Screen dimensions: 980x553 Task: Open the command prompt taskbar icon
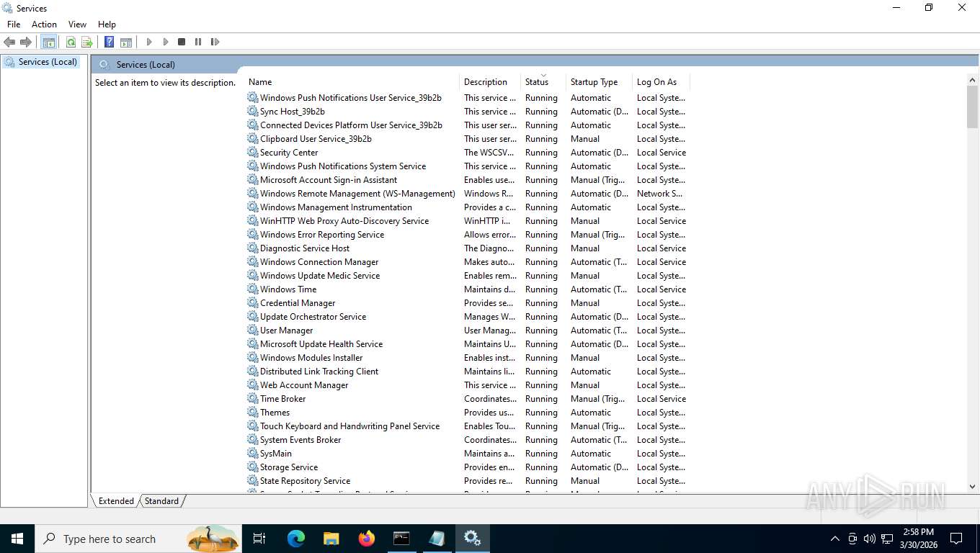(x=401, y=539)
